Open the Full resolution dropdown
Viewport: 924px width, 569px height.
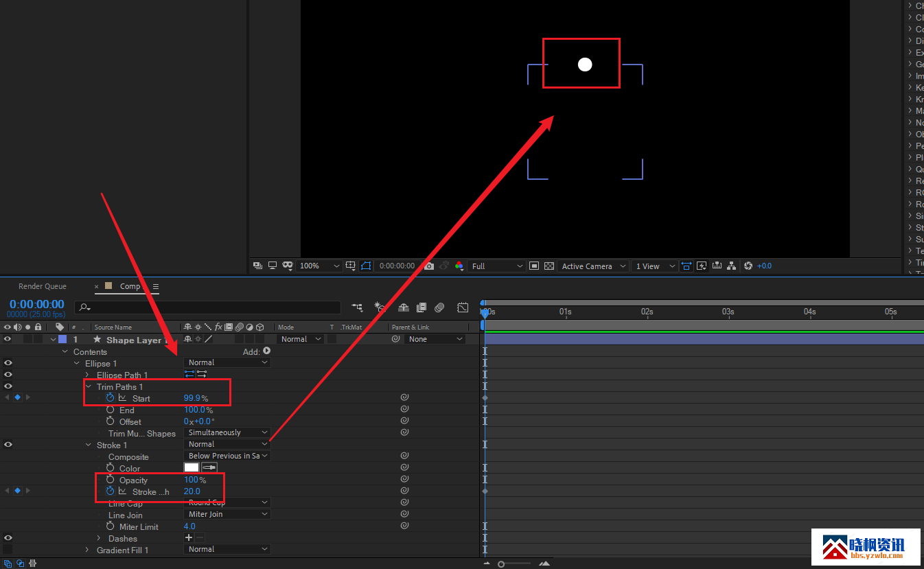498,266
